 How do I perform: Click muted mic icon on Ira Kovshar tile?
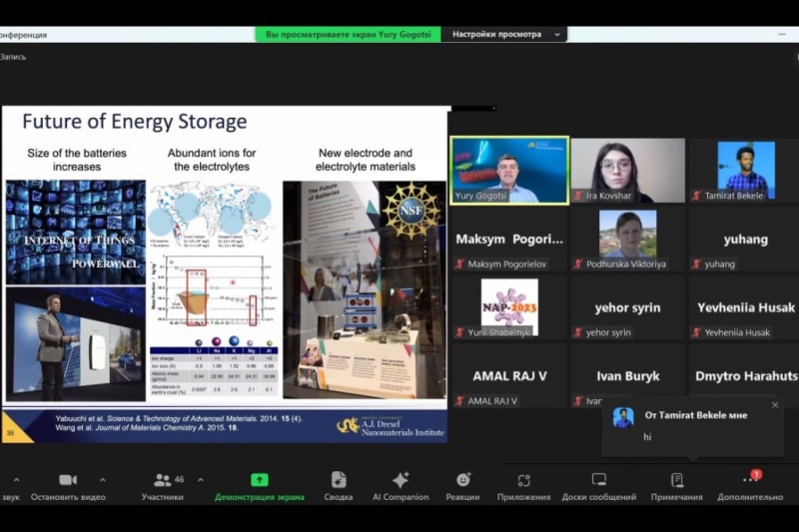pyautogui.click(x=578, y=196)
